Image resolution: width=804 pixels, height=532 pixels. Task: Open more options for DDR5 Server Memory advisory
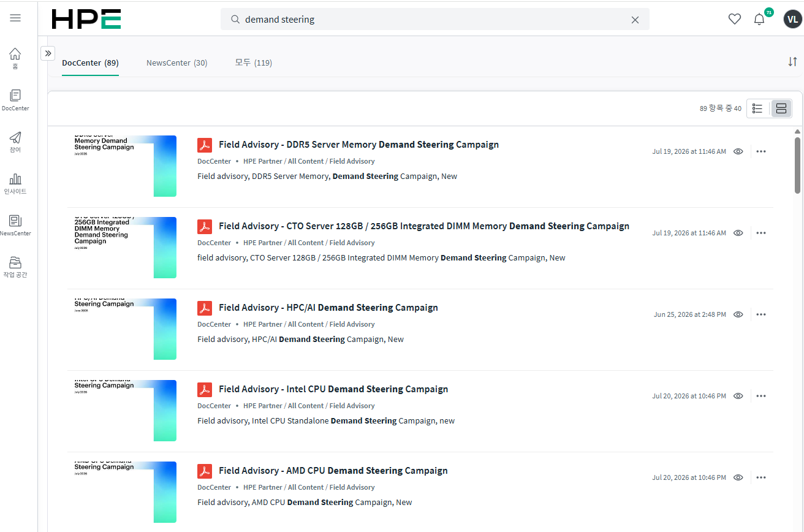click(761, 151)
